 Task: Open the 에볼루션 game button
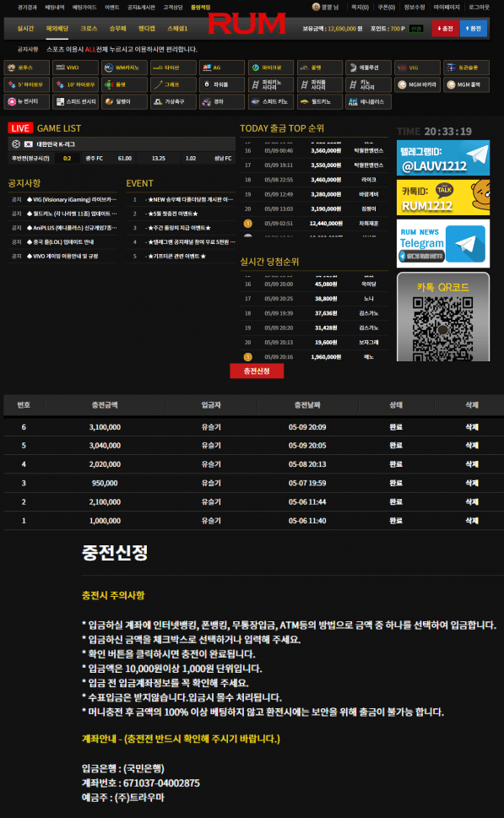(368, 68)
